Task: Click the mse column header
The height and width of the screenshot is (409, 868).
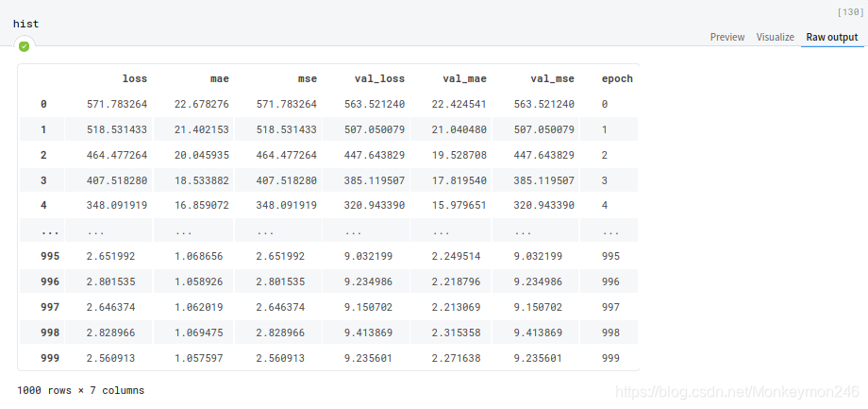Action: (308, 78)
